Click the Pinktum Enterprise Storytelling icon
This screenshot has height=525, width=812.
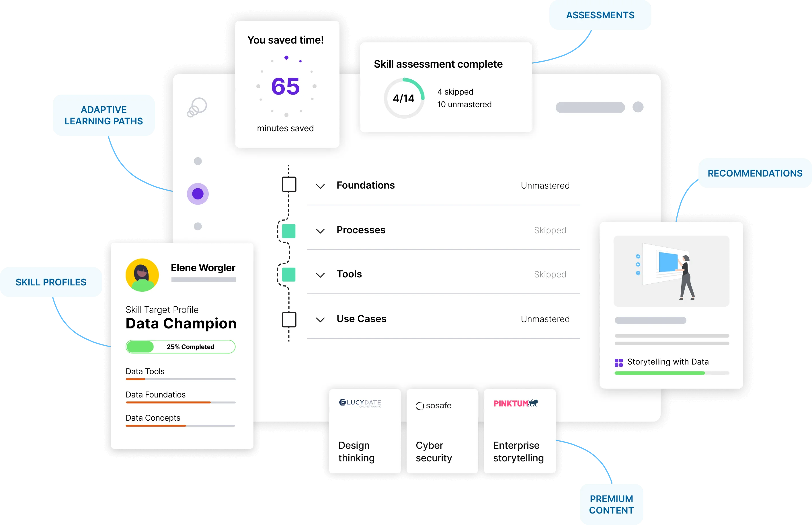click(515, 403)
